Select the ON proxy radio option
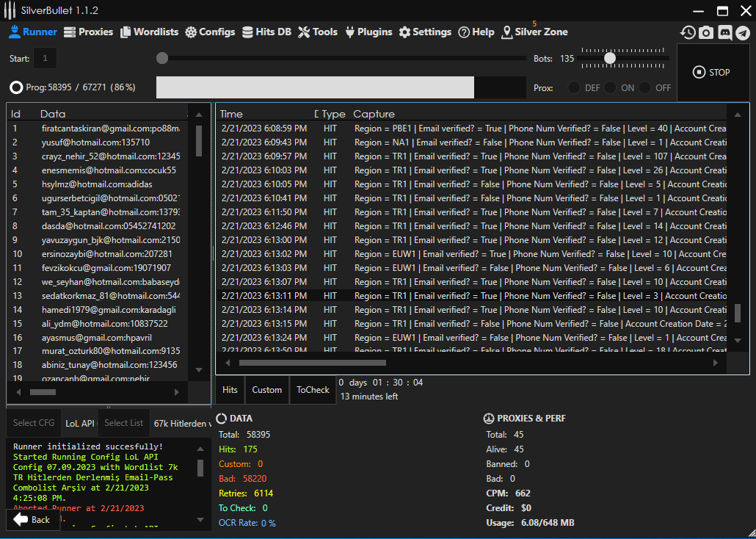 [x=611, y=87]
